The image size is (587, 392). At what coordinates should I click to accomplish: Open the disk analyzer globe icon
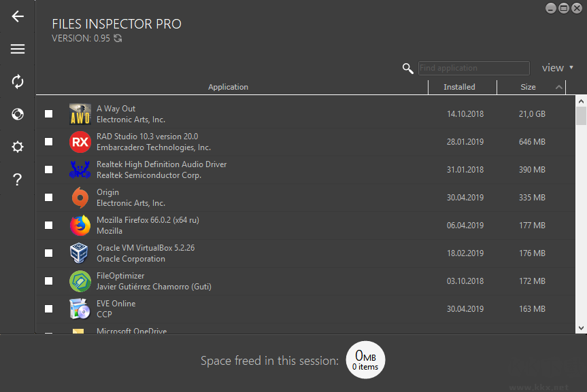click(x=17, y=114)
